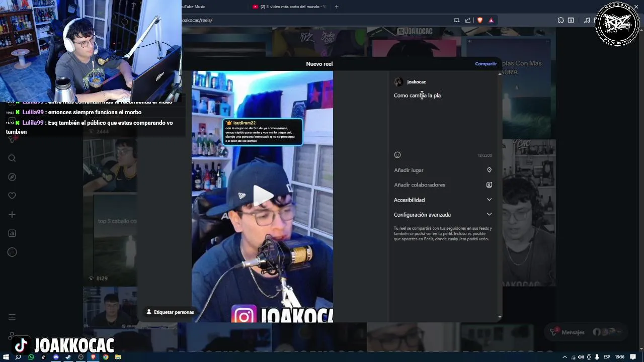The height and width of the screenshot is (362, 644).
Task: Open notifications heart icon in sidebar
Action: point(12,196)
